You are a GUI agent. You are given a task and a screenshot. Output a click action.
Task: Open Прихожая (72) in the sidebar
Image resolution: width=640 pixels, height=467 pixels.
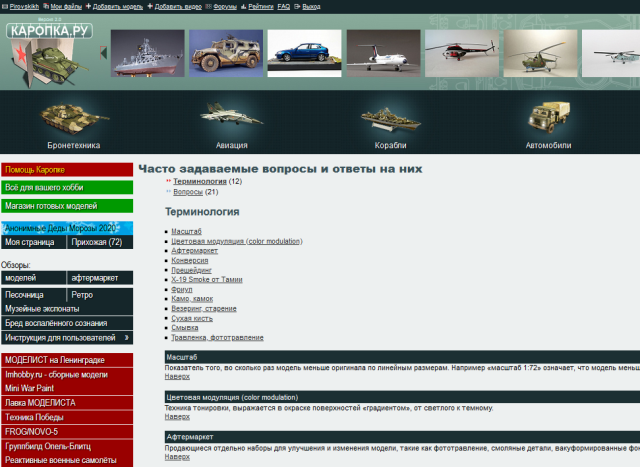point(100,242)
